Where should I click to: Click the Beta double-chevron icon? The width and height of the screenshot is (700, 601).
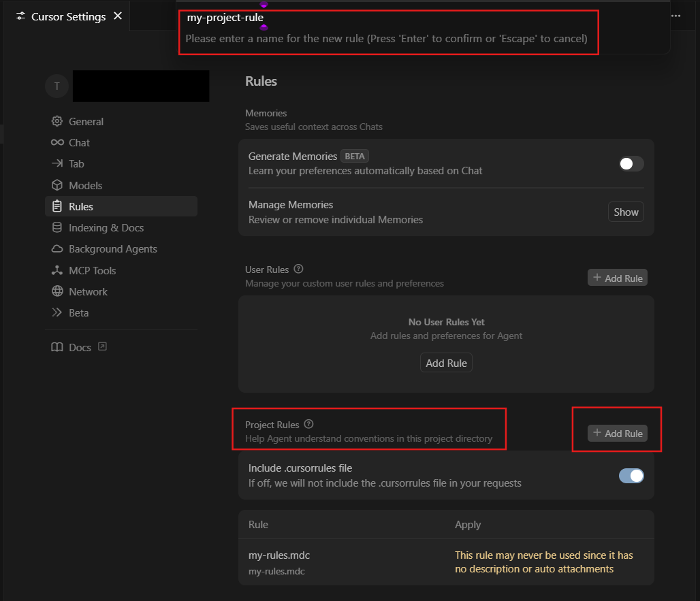57,312
